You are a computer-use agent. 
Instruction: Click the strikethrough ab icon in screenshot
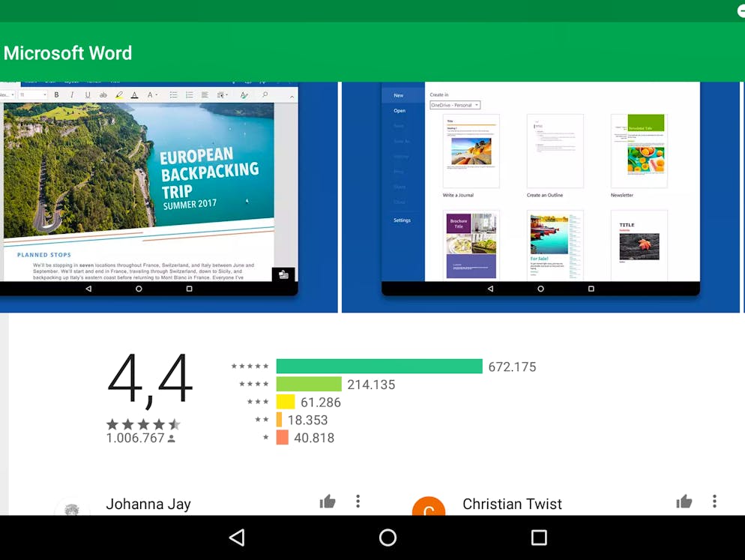[103, 95]
